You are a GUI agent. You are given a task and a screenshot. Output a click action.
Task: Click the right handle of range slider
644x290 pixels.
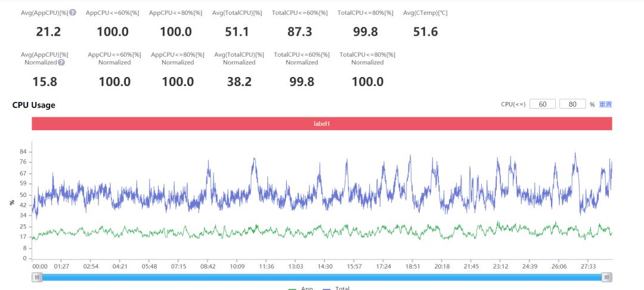click(606, 277)
